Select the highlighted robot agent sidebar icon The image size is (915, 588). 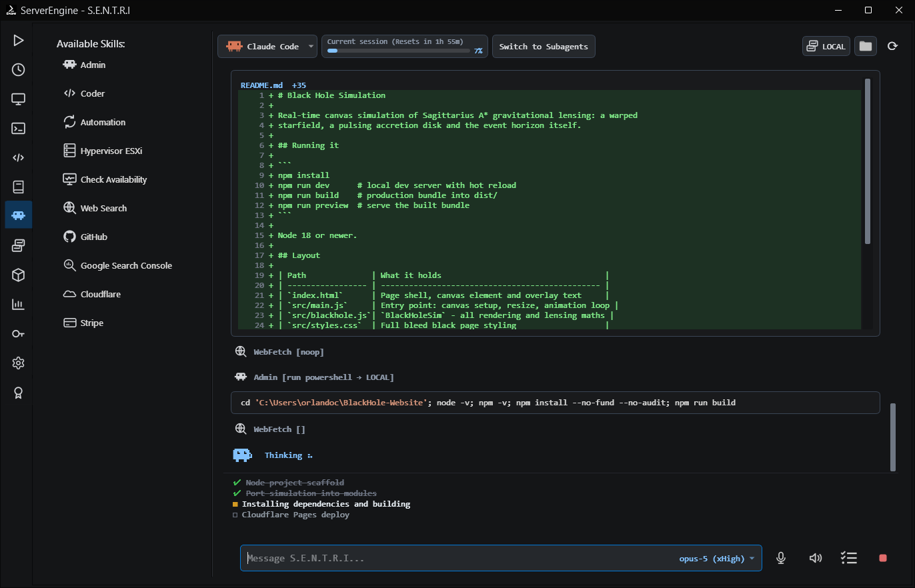click(x=19, y=215)
